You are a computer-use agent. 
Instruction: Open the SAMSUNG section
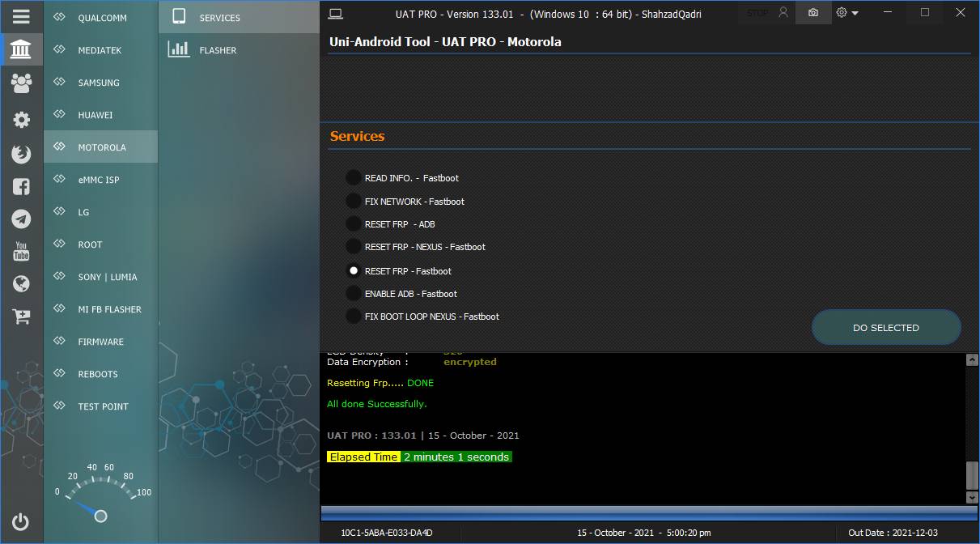tap(100, 82)
